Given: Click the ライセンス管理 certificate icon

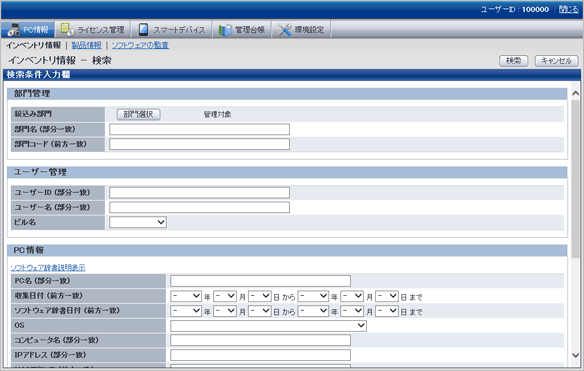Looking at the screenshot, I should click(67, 29).
